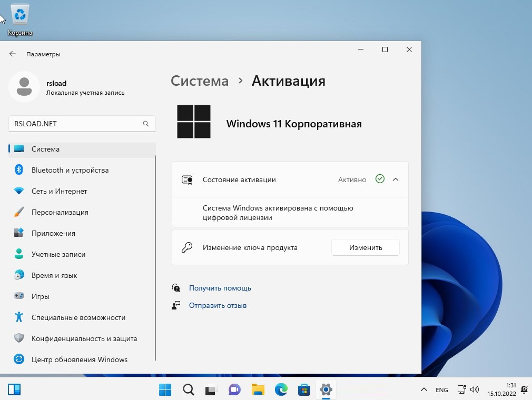Open the Получить помощь link

click(x=220, y=288)
